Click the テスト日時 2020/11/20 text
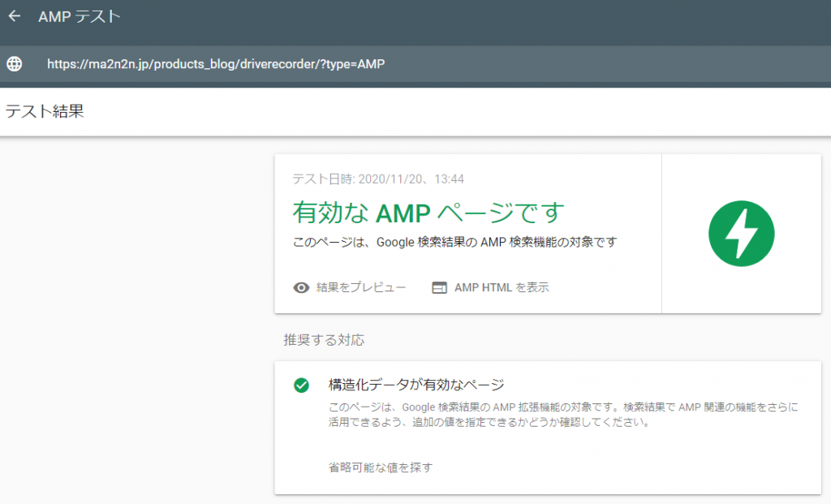This screenshot has width=831, height=504. [x=378, y=179]
